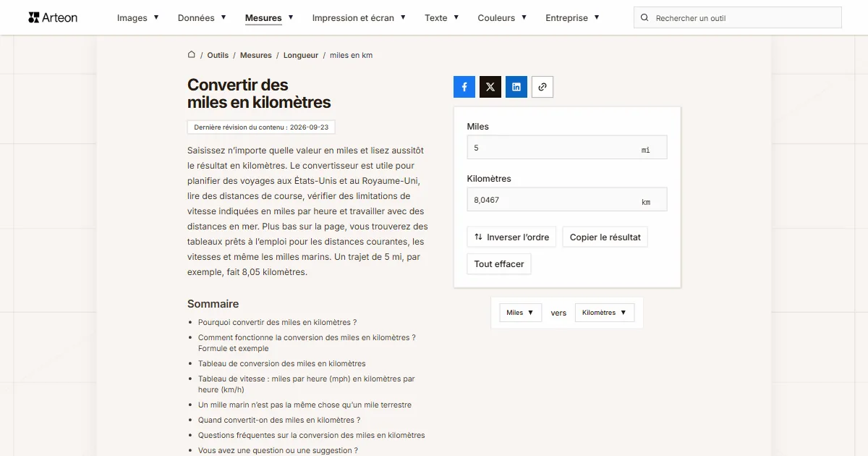Click the Sommaire heading
Screen dimensions: 868x456
(213, 304)
